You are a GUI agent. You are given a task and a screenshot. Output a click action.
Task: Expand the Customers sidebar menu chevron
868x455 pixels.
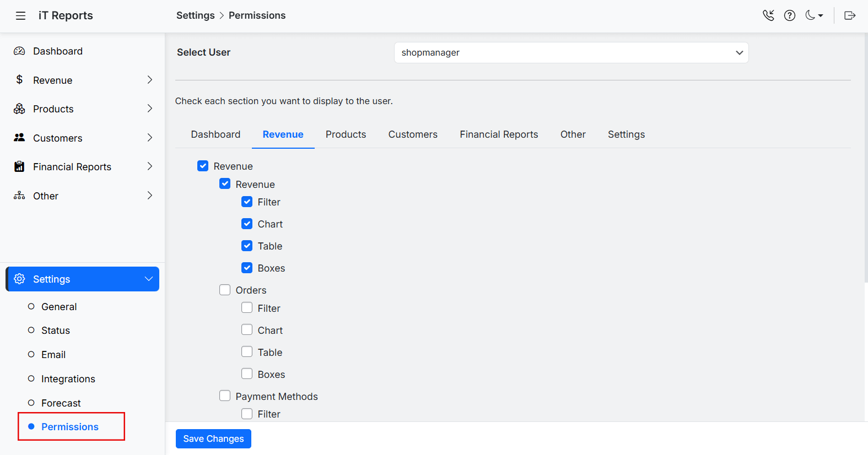coord(149,138)
